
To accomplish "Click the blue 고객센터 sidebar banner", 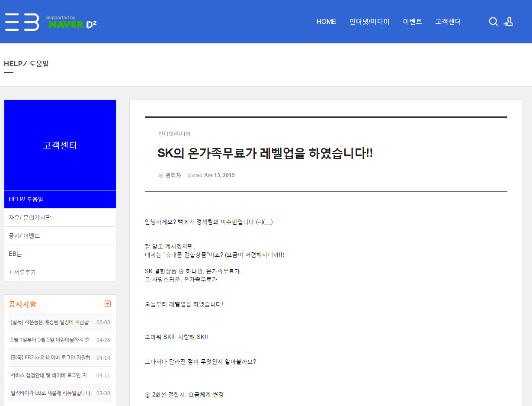I will point(60,145).
